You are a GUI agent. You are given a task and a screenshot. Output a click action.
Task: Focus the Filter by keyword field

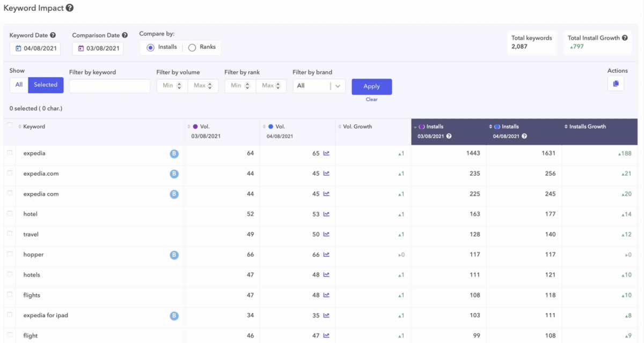point(109,86)
